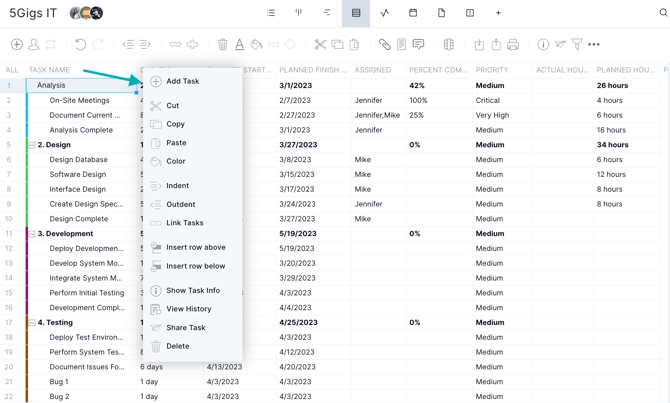Click the outdent toolbar icon

click(128, 44)
